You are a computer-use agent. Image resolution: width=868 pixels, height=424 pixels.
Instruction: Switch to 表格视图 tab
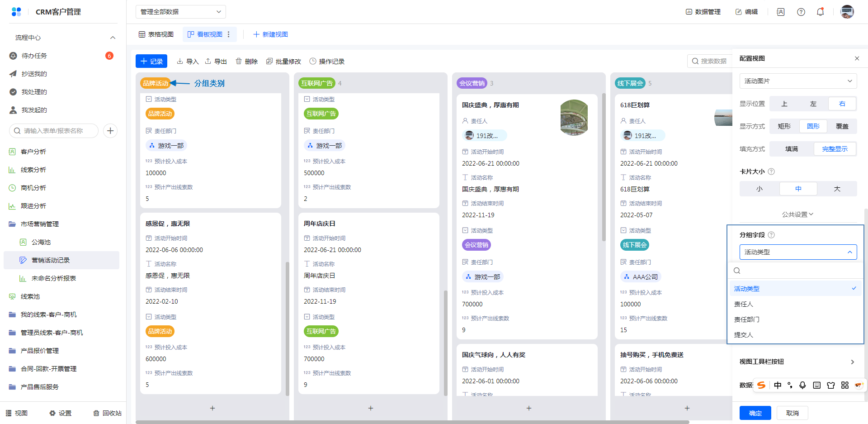click(x=156, y=34)
